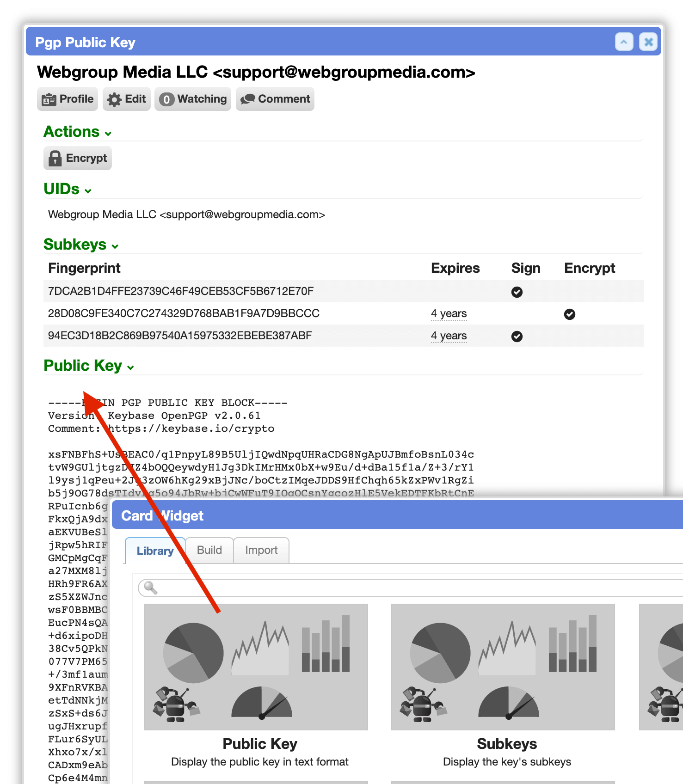The image size is (683, 784).
Task: Click the Encrypt checkmark for 28D08C9F subkey
Action: tap(570, 314)
